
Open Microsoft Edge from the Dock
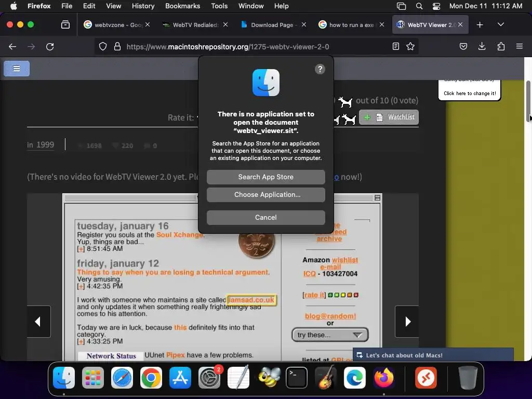[x=355, y=378]
